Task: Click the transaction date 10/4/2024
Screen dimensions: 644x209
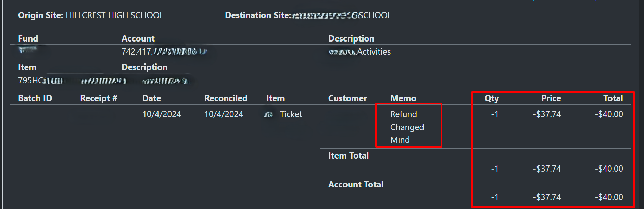Action: [x=162, y=114]
